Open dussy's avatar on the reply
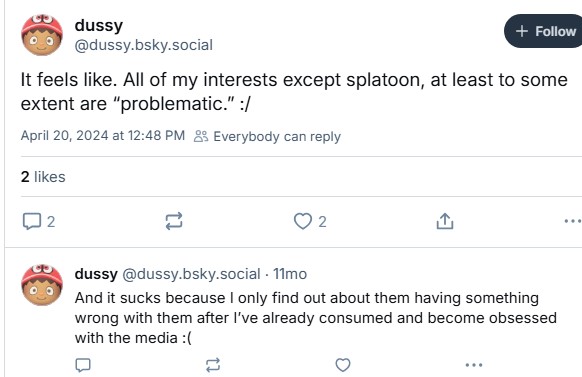 [x=42, y=285]
